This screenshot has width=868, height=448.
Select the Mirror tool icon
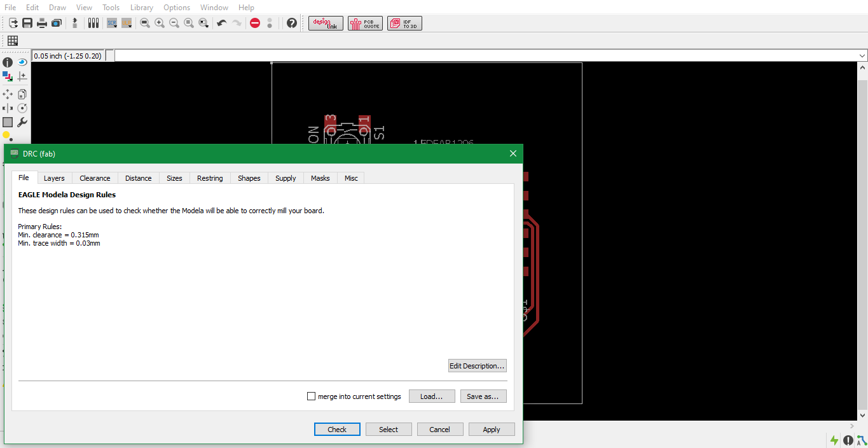coord(8,108)
